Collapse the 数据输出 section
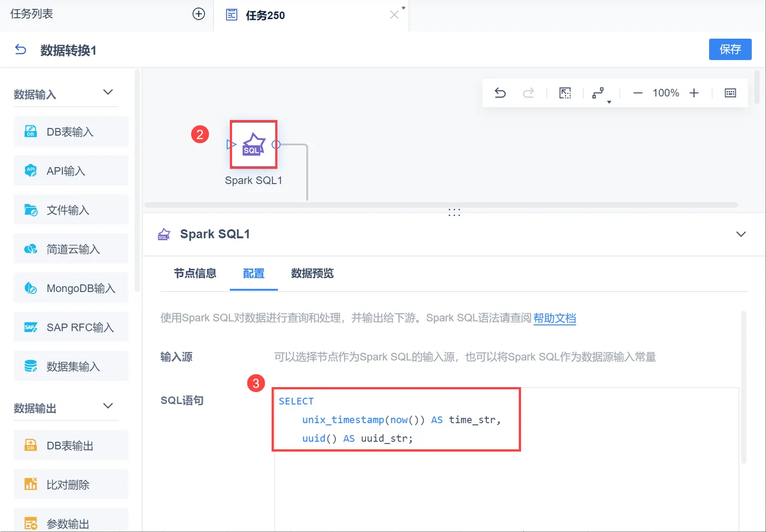Image resolution: width=766 pixels, height=532 pixels. (108, 406)
